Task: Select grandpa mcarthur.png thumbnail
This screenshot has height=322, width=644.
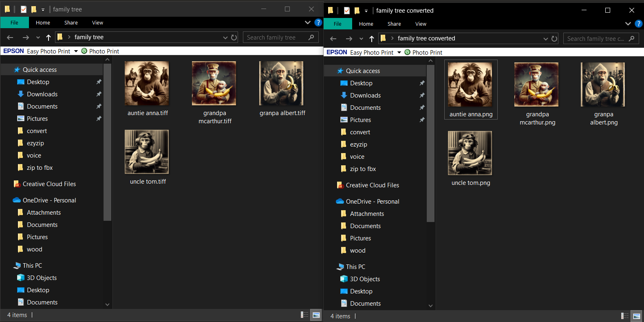Action: [x=536, y=84]
